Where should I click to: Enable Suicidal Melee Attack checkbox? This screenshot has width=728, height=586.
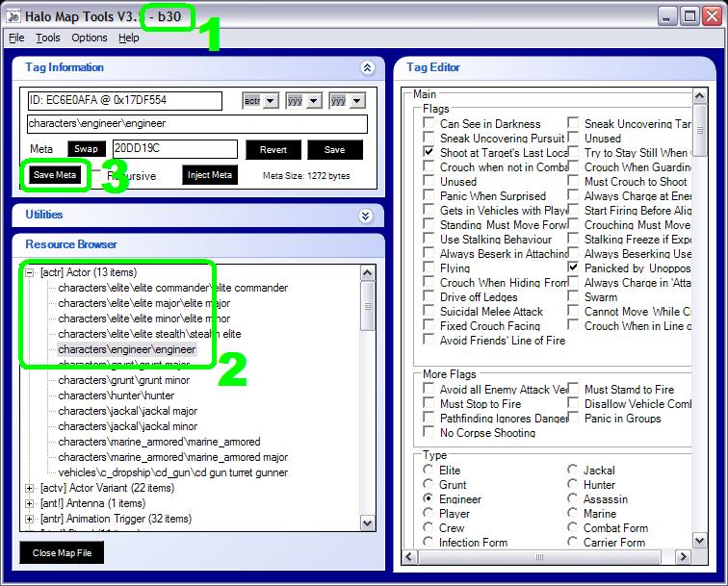tap(429, 311)
